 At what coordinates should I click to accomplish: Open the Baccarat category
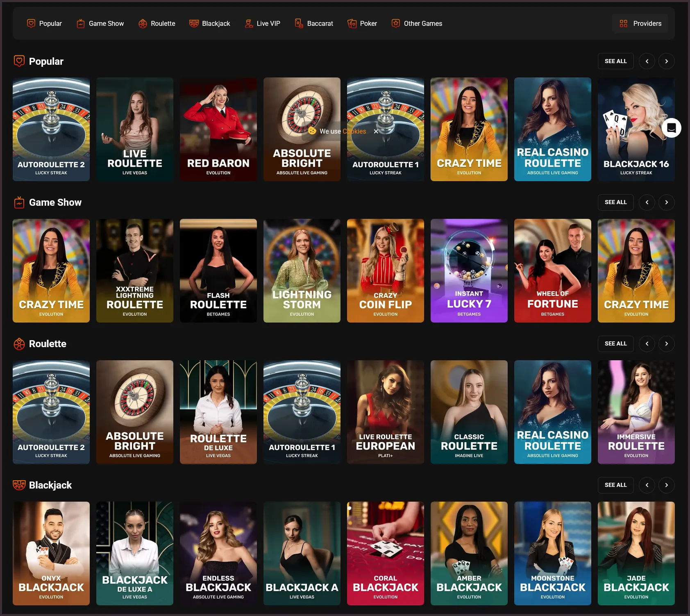298,23
